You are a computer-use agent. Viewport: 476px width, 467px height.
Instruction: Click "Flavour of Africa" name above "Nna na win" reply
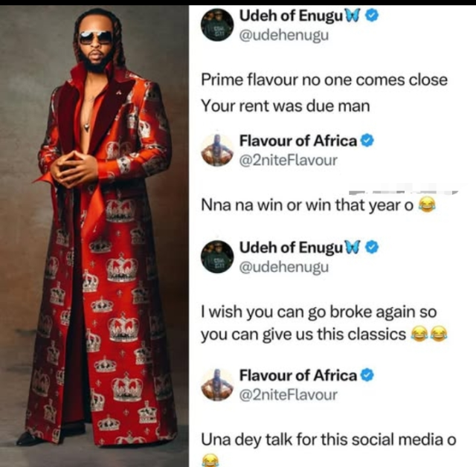pos(298,141)
